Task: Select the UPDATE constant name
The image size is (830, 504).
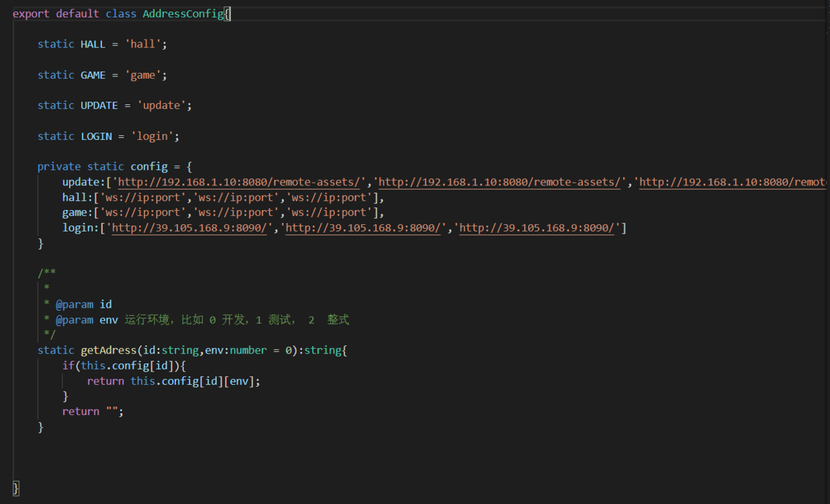Action: (x=99, y=105)
